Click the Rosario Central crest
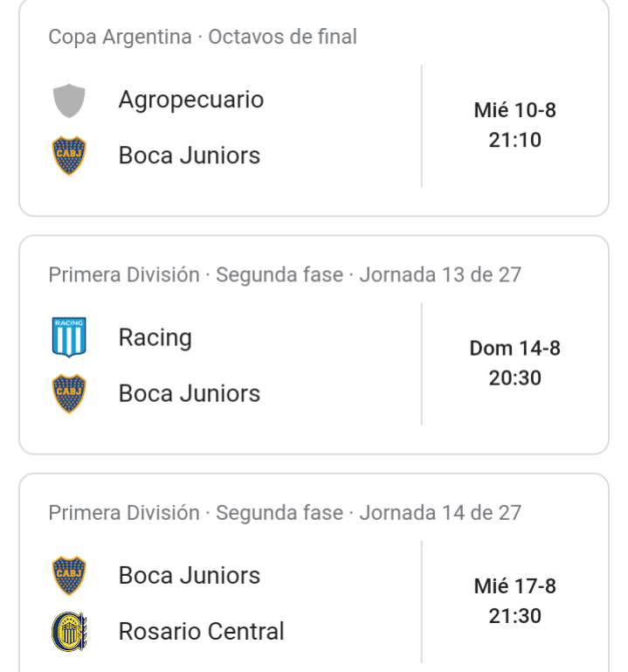Image resolution: width=628 pixels, height=672 pixels. (69, 632)
